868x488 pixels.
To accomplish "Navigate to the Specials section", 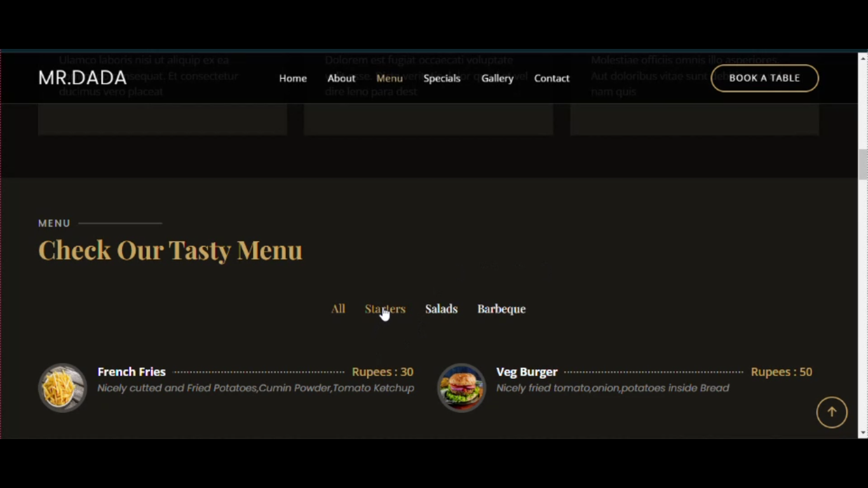I will click(x=442, y=78).
